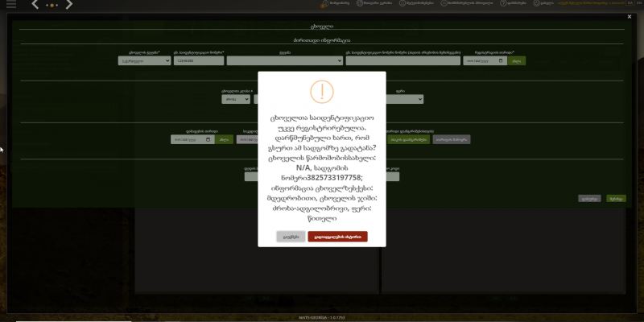Click the grey cancel button in the alert

pyautogui.click(x=291, y=237)
